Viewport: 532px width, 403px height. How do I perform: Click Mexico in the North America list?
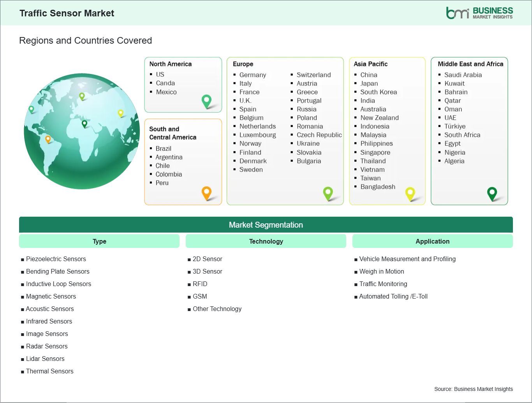[166, 92]
